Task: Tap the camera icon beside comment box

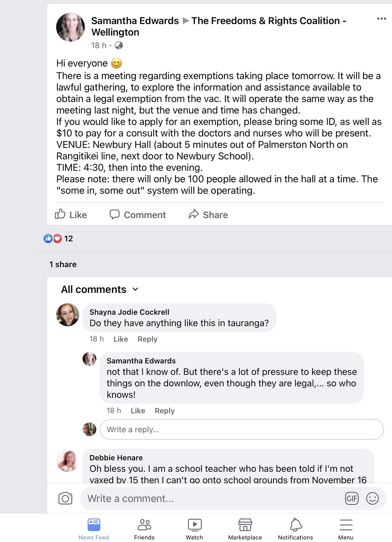Action: [x=65, y=498]
